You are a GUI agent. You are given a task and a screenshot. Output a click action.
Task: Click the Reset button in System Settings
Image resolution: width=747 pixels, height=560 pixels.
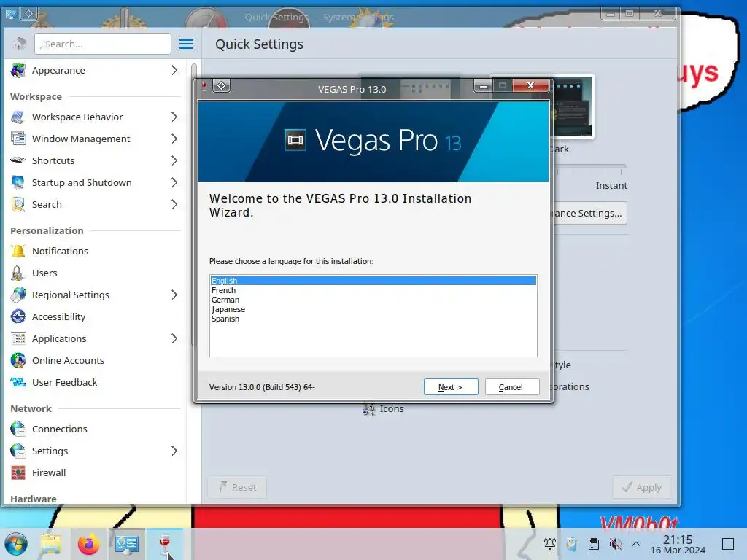[x=237, y=487]
